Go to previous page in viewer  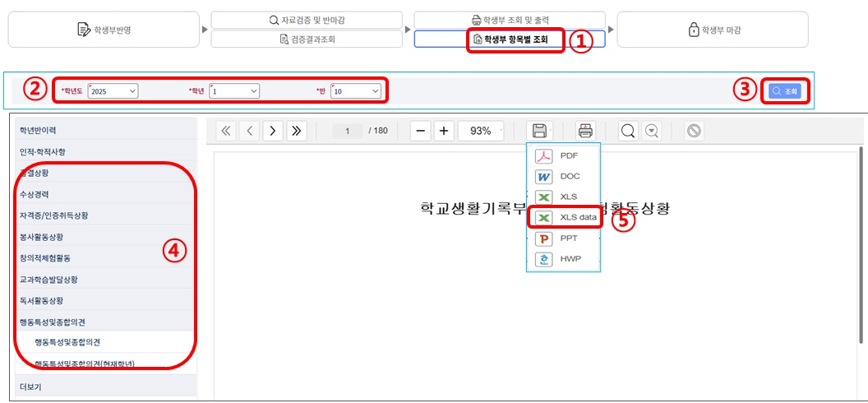pos(250,131)
